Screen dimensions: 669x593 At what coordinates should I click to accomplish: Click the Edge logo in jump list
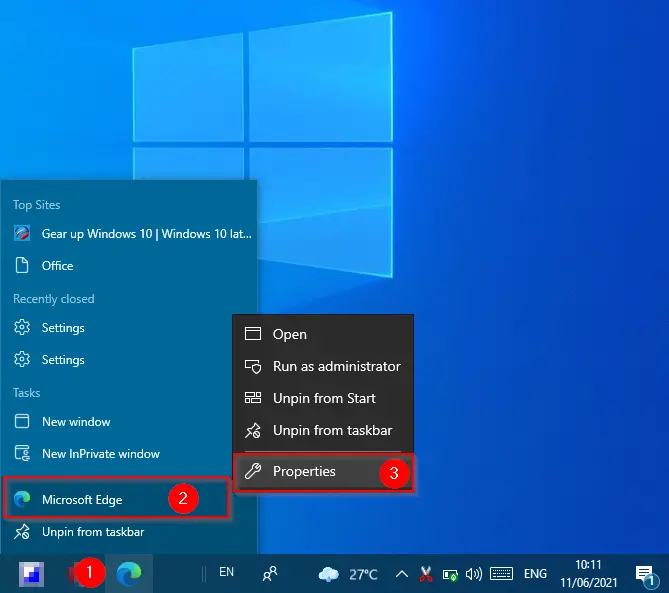coord(22,499)
